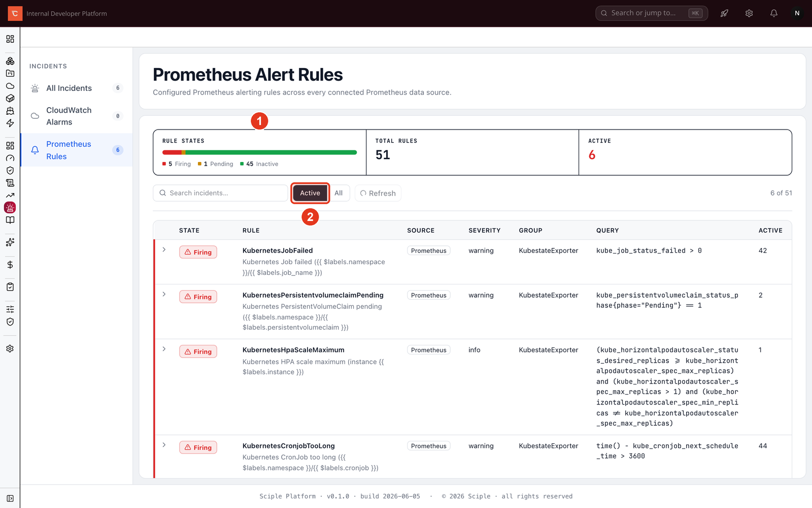This screenshot has height=508, width=812.
Task: Click Firing badge on KubernetesCronjobTooLong row
Action: point(198,448)
